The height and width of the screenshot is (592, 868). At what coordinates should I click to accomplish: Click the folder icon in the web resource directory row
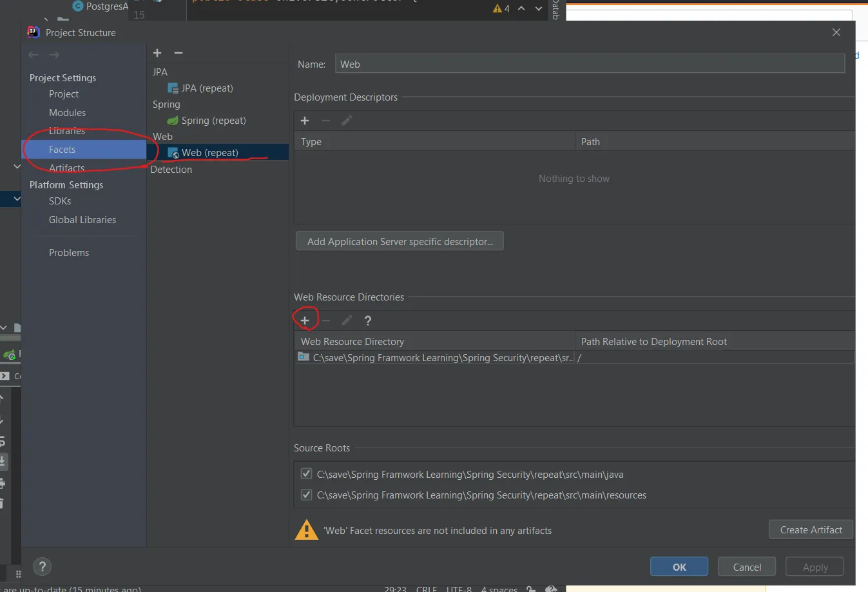(304, 357)
